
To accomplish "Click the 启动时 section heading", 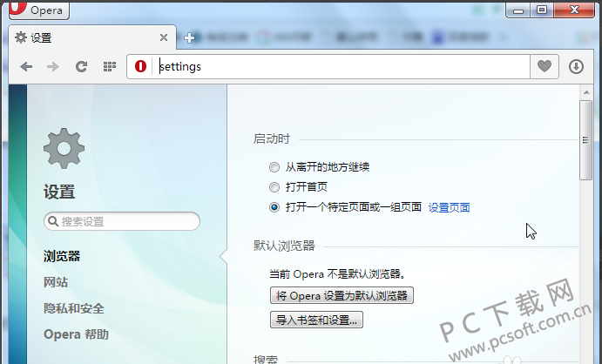I will [272, 138].
